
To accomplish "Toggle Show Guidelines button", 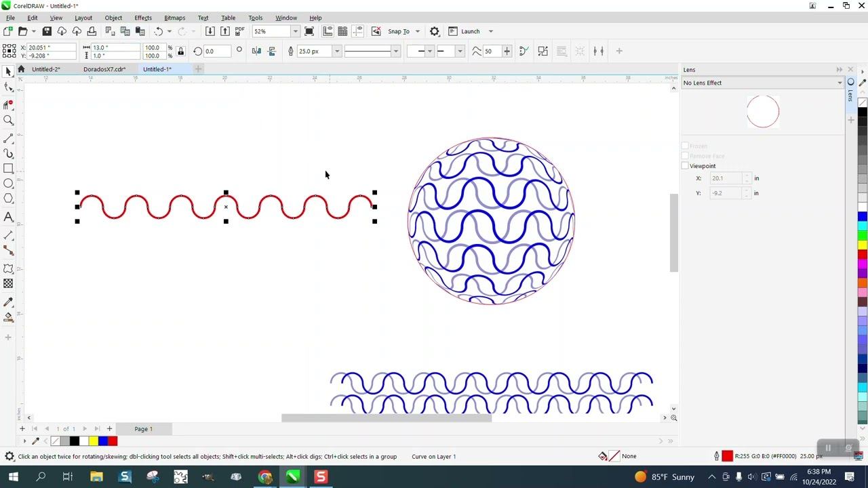I will coord(358,31).
